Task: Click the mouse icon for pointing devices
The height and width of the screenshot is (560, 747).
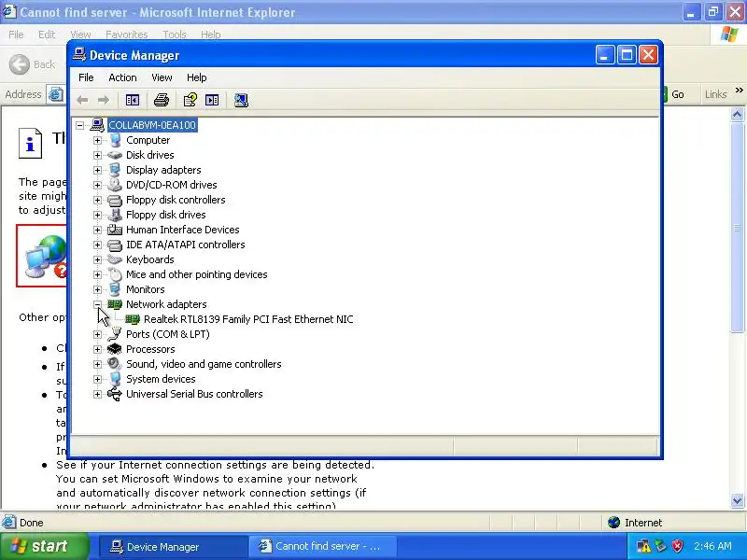Action: 115,274
